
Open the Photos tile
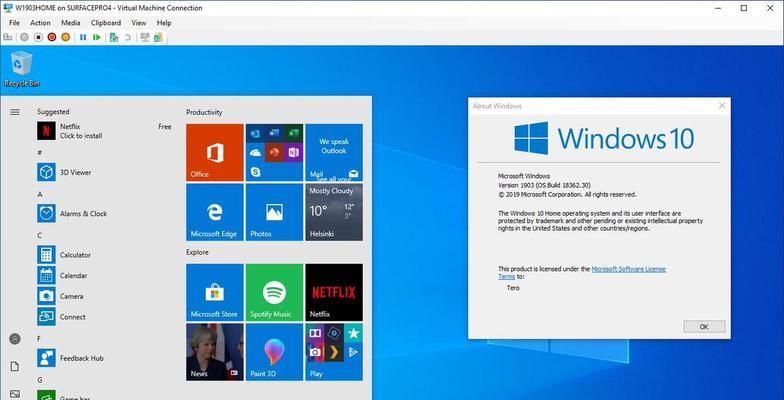tap(274, 212)
